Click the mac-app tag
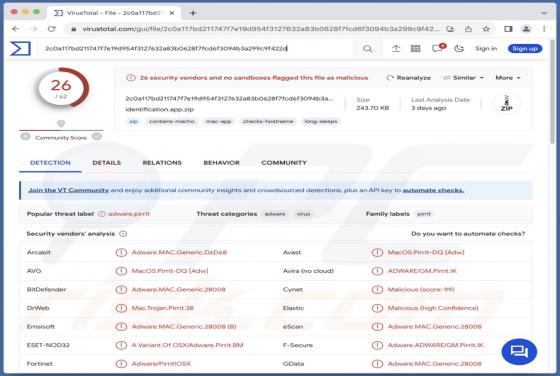The image size is (560, 376). click(219, 122)
